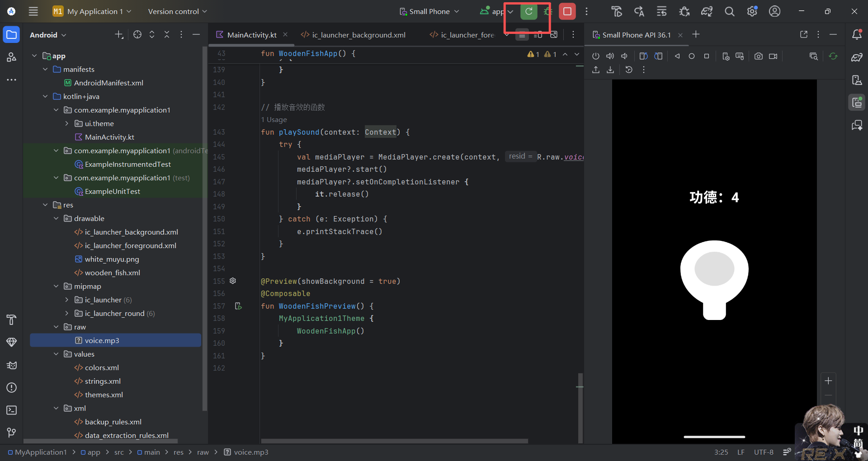Switch editor to Code-only view mode
The image size is (868, 461).
click(522, 35)
